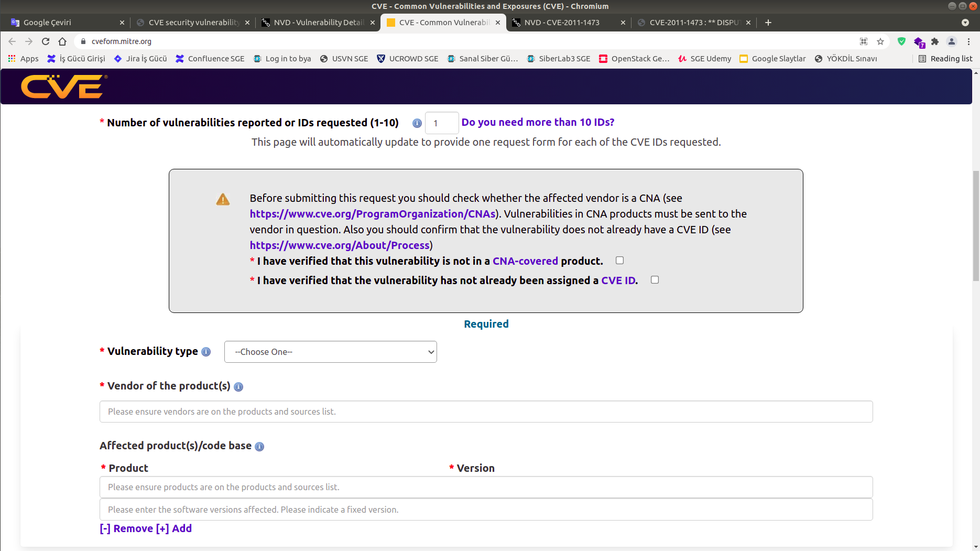Click the site lock icon in address bar

pos(83,41)
